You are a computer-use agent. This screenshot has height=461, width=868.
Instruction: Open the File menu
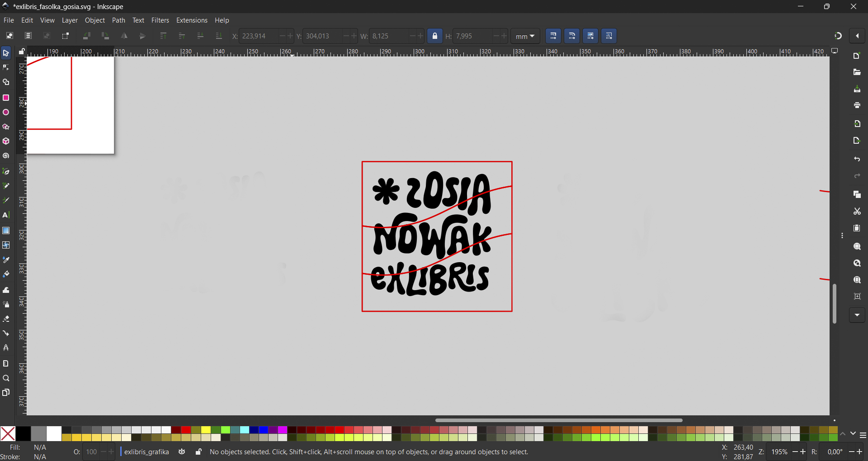click(9, 20)
